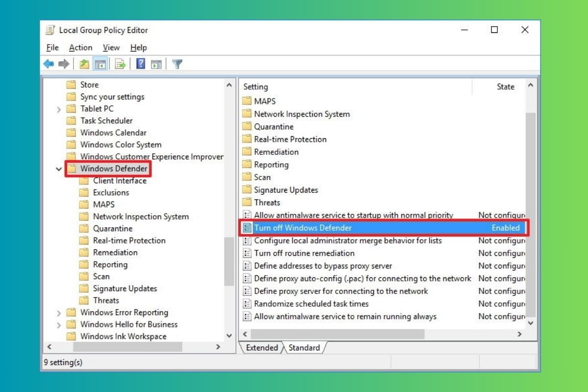588x392 pixels.
Task: Click the Scan folder icon in settings list
Action: (247, 177)
